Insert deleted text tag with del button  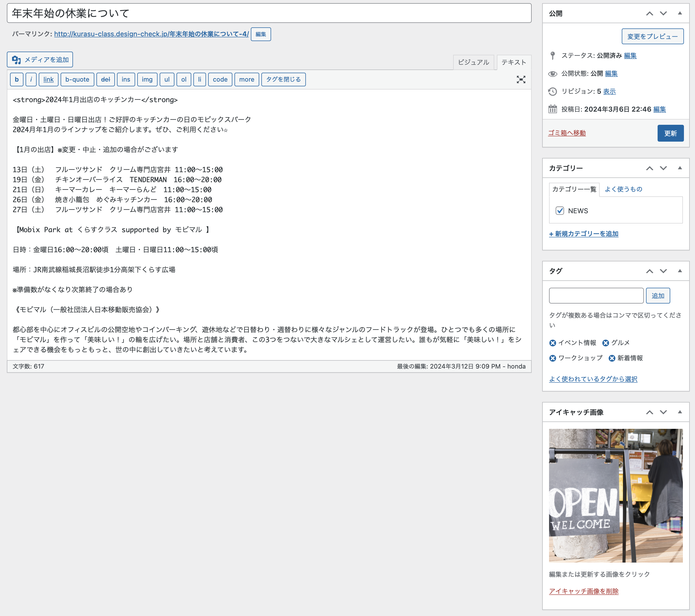click(105, 80)
